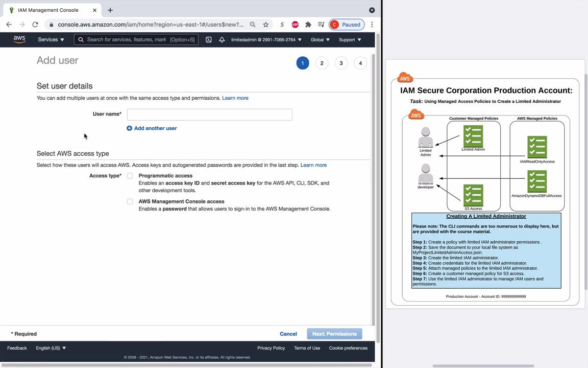The height and width of the screenshot is (368, 588).
Task: Click the IAMReadOnlyAccess policy icon in diagram
Action: (537, 147)
